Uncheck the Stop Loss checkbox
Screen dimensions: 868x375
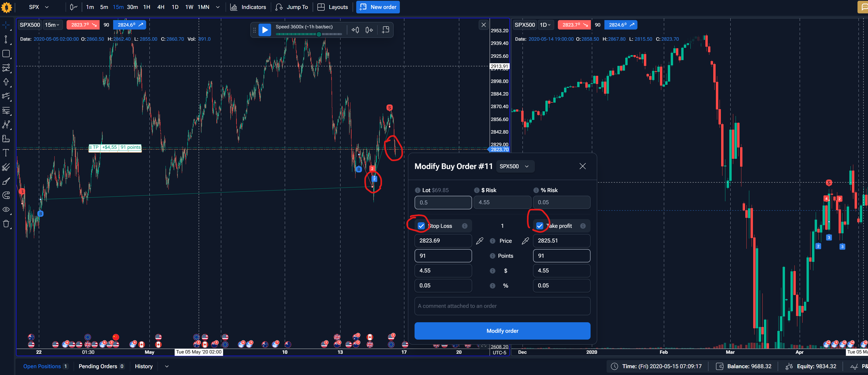click(421, 226)
